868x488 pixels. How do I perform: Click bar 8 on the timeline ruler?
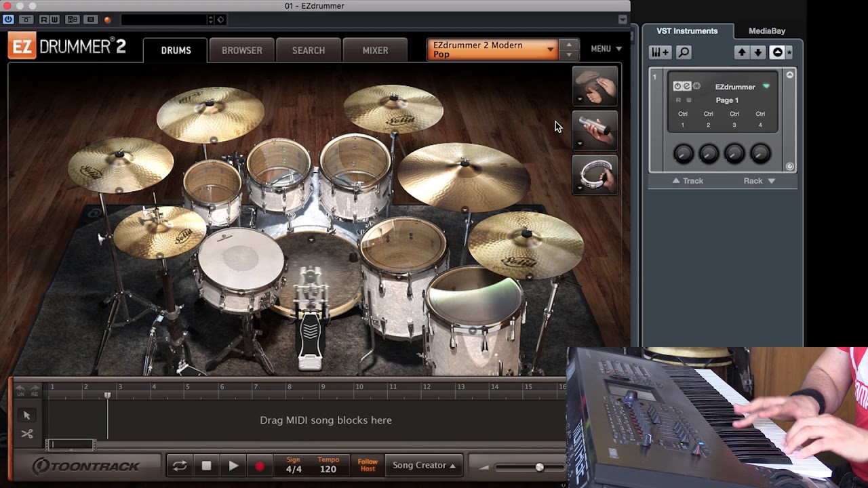click(x=289, y=387)
